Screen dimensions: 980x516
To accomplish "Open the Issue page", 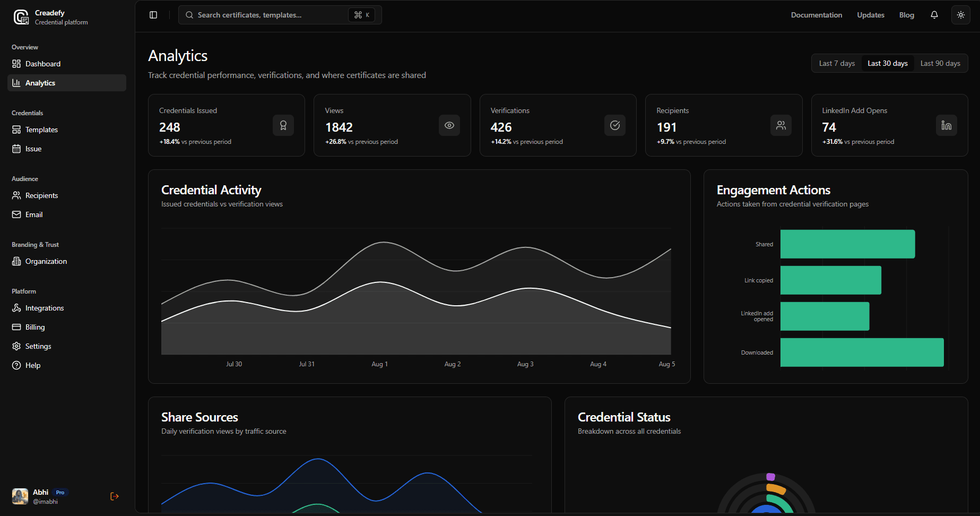I will tap(67, 149).
